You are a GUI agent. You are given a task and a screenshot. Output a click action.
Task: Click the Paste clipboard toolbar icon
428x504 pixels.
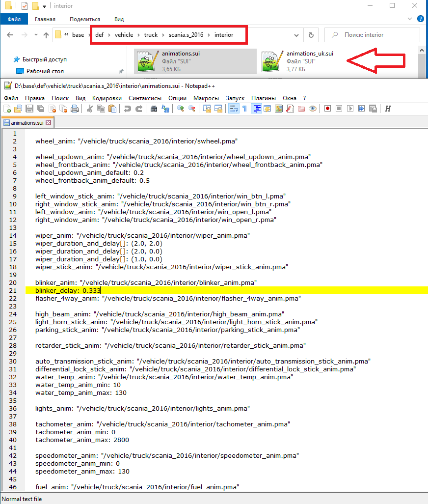(x=112, y=109)
